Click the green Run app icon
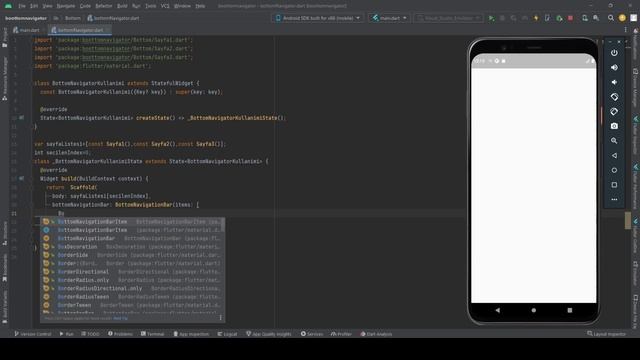Image resolution: width=640 pixels, height=360 pixels. pyautogui.click(x=491, y=18)
